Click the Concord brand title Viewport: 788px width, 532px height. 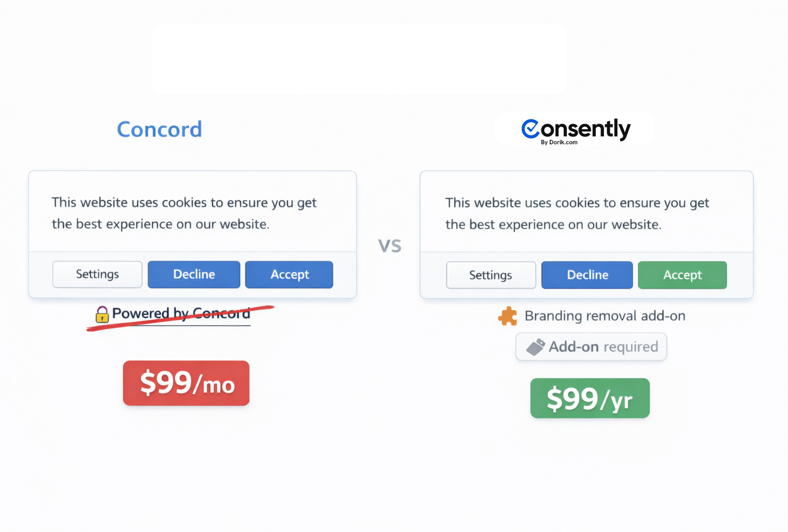(x=159, y=129)
